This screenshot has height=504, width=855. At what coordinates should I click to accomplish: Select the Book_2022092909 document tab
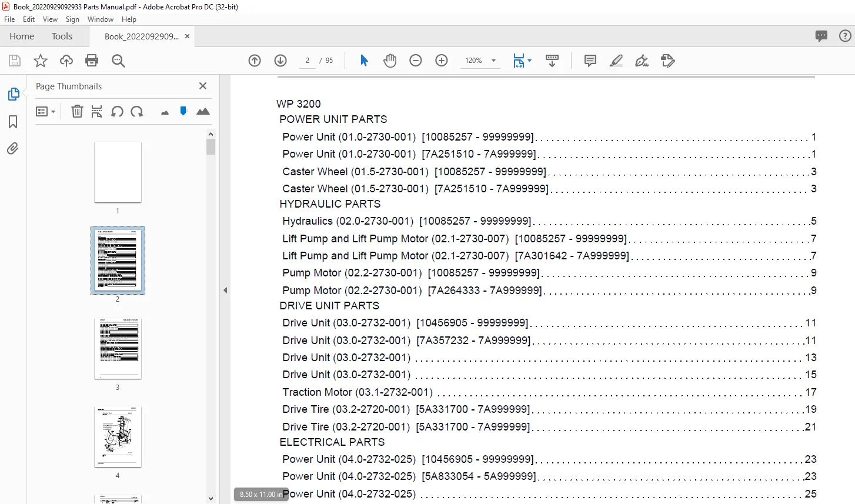click(x=142, y=36)
